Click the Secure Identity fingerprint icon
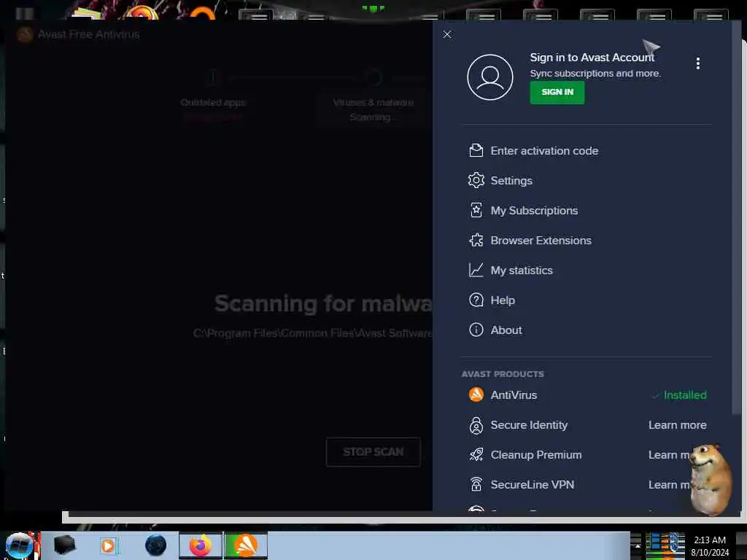The height and width of the screenshot is (560, 747). pos(476,425)
